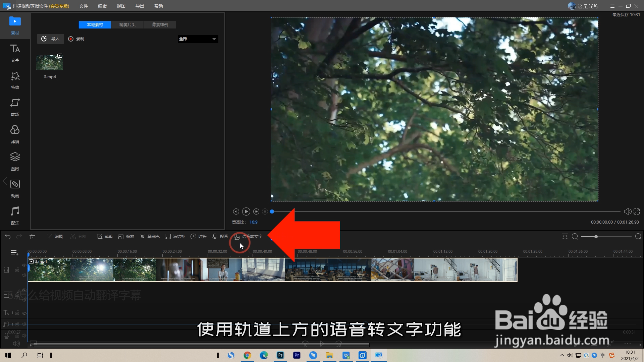This screenshot has height=362, width=644.
Task: Change the 16:9 aspect ratio setting
Action: [254, 222]
